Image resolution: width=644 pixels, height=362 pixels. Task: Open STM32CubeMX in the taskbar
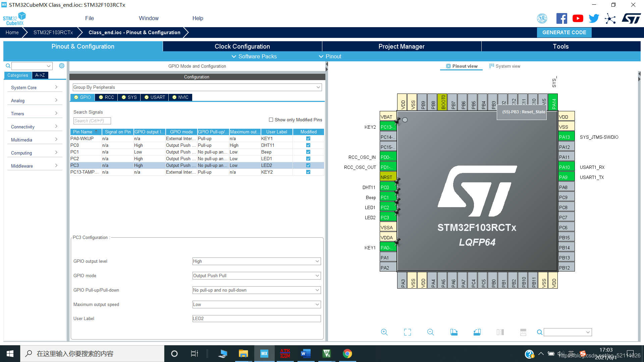pyautogui.click(x=264, y=354)
